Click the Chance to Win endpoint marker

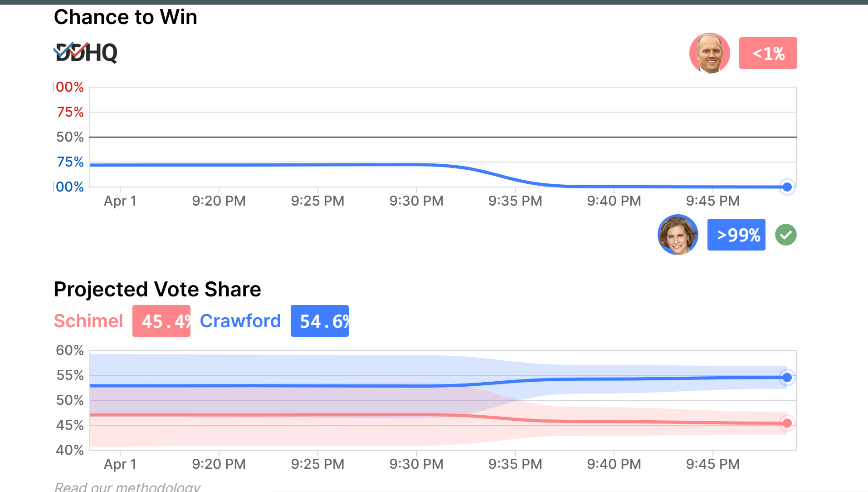tap(787, 187)
